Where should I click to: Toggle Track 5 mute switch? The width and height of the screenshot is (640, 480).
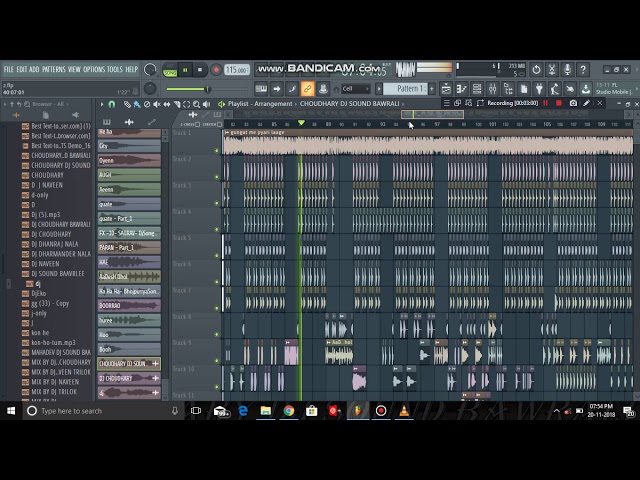click(x=217, y=256)
